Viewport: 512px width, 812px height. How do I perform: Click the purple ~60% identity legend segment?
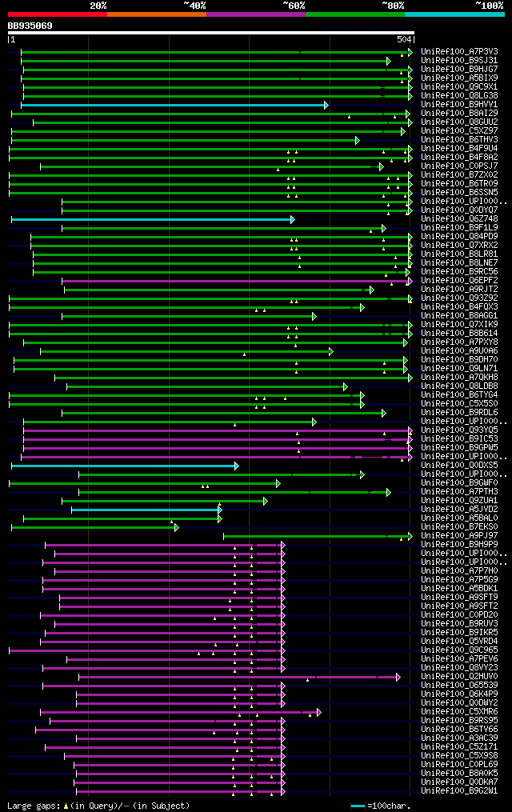pos(256,14)
